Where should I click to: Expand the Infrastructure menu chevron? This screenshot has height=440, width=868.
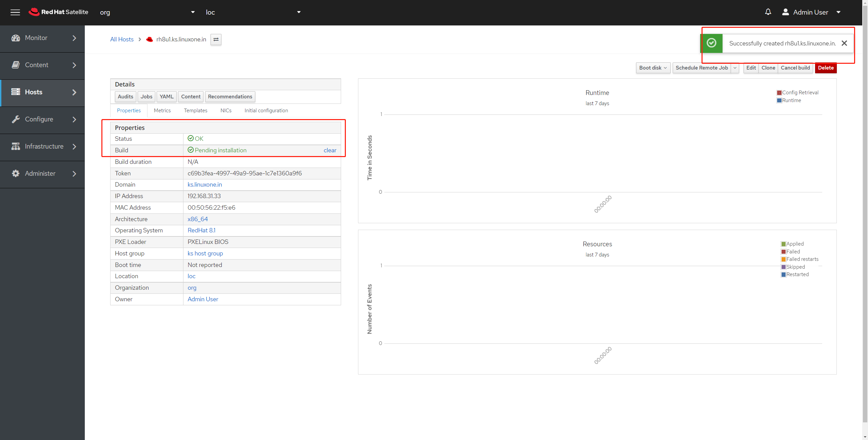click(x=74, y=147)
